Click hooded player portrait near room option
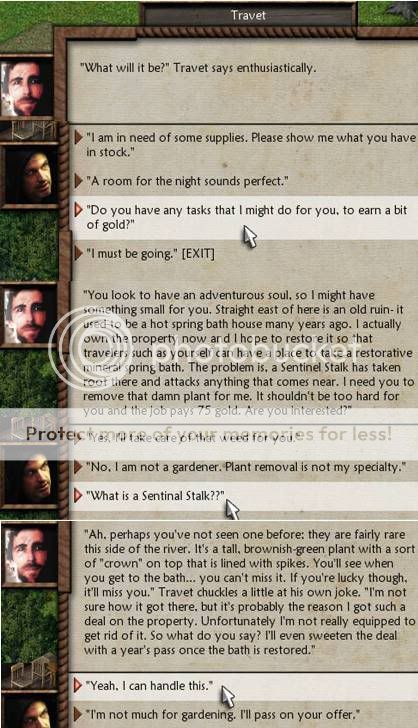This screenshot has width=418, height=728. pos(30,176)
